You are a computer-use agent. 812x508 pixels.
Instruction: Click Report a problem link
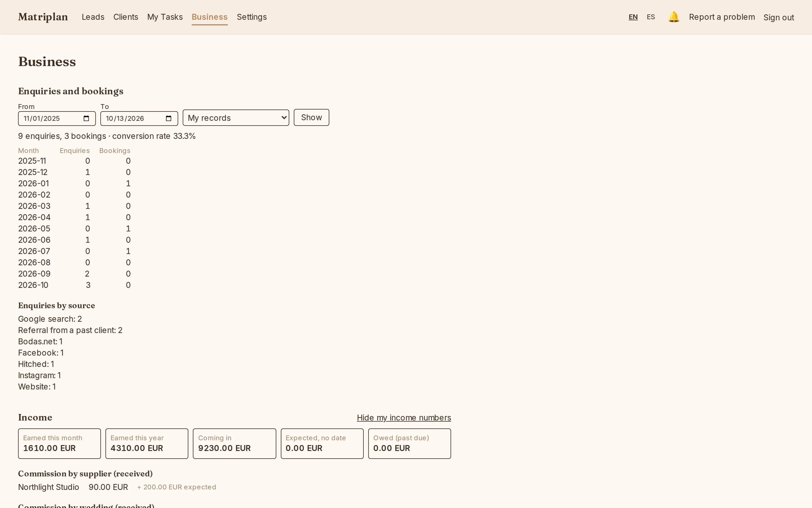pyautogui.click(x=722, y=17)
